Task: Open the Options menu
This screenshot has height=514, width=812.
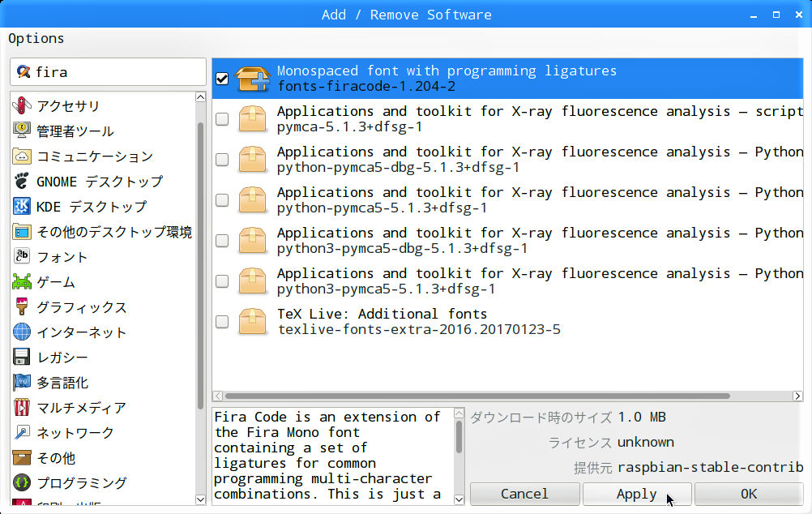Action: pos(36,39)
